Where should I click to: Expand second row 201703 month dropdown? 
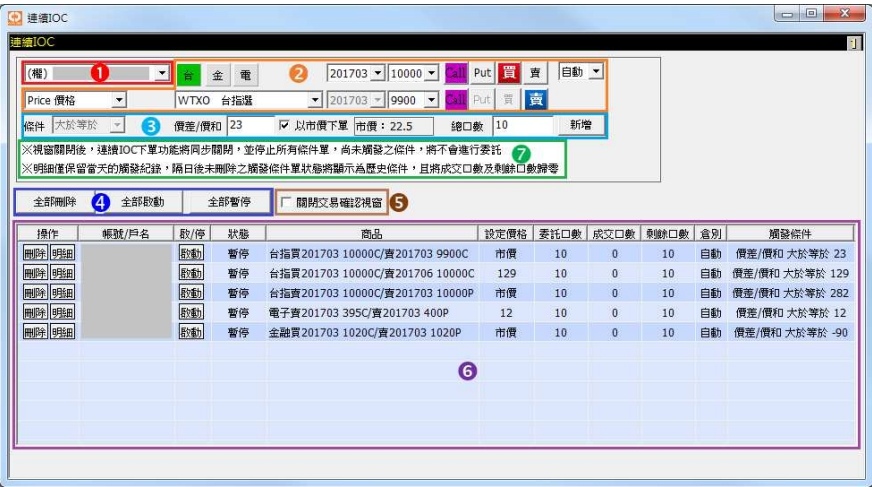coord(378,100)
